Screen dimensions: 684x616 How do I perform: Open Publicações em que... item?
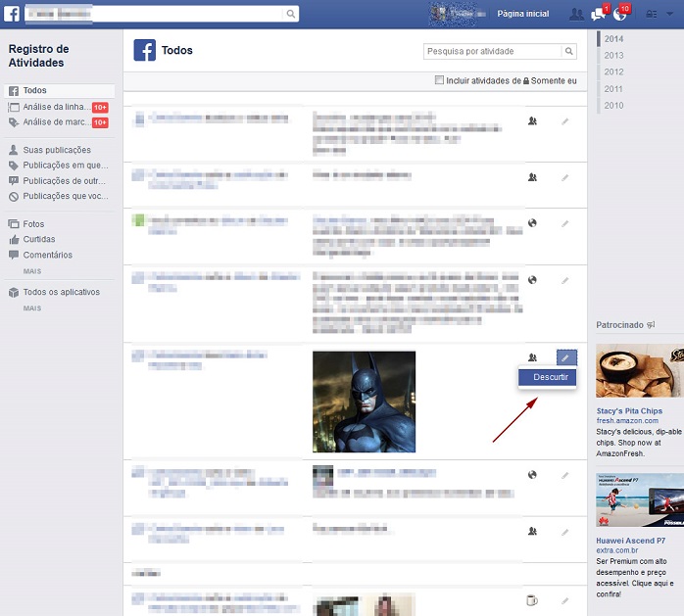coord(59,166)
